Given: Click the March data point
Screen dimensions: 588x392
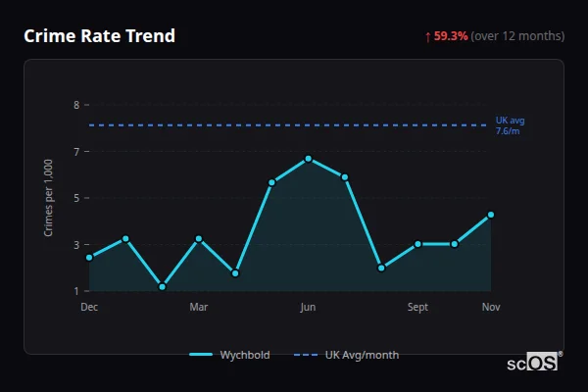Looking at the screenshot, I should tap(199, 238).
